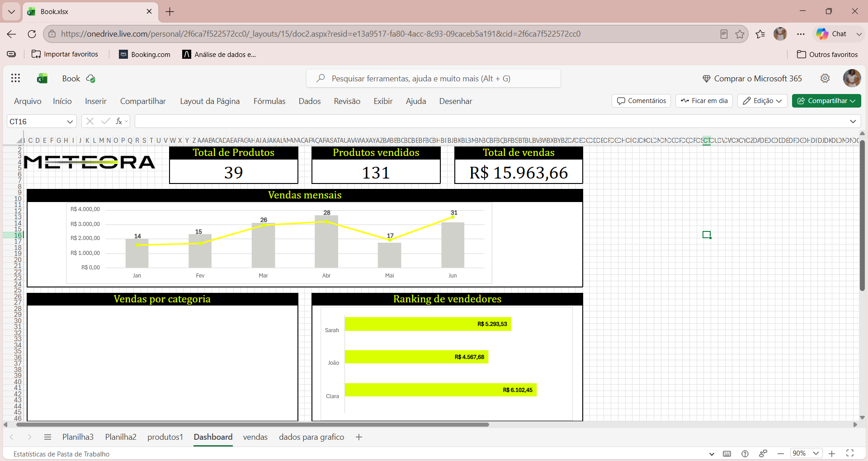
Task: Open the Arquivo menu
Action: (x=28, y=101)
